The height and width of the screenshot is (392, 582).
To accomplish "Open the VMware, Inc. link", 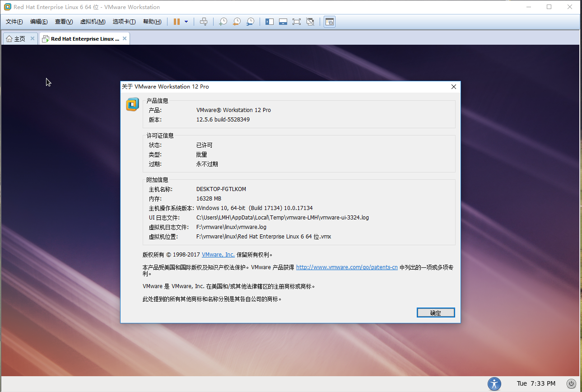I will pyautogui.click(x=218, y=255).
